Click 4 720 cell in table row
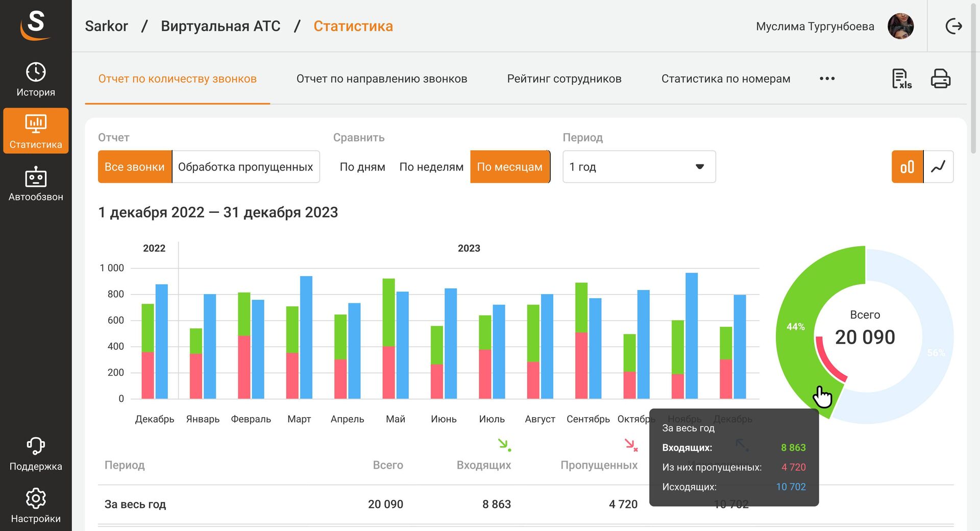 [x=623, y=504]
